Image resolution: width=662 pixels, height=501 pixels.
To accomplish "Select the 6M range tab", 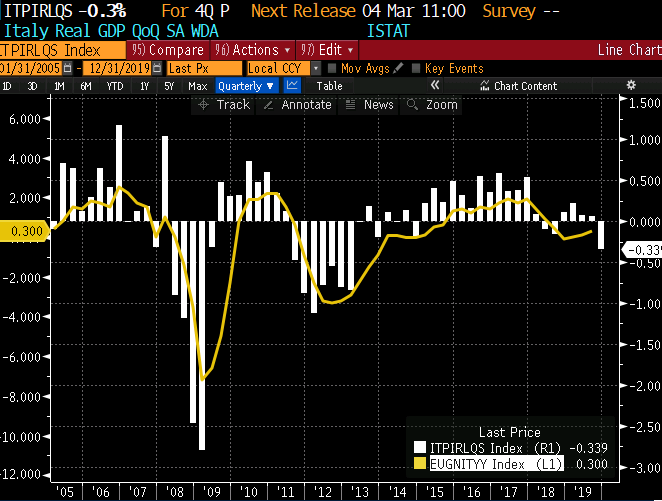I will [86, 86].
